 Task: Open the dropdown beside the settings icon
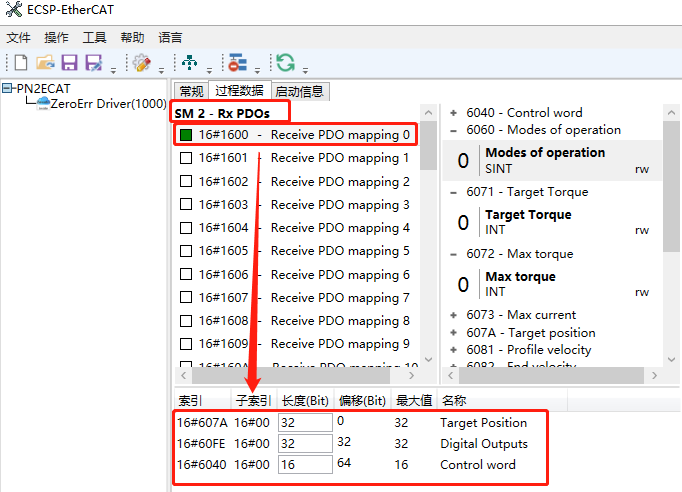(x=161, y=70)
